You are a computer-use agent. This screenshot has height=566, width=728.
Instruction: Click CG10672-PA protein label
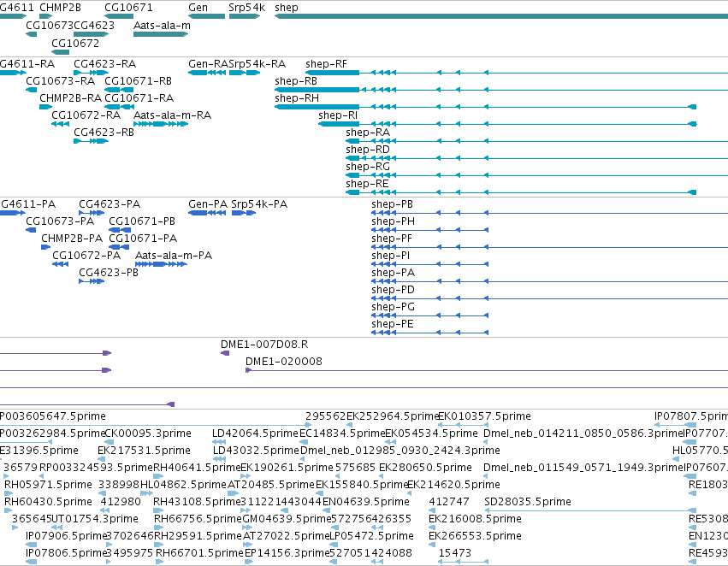[x=86, y=256]
